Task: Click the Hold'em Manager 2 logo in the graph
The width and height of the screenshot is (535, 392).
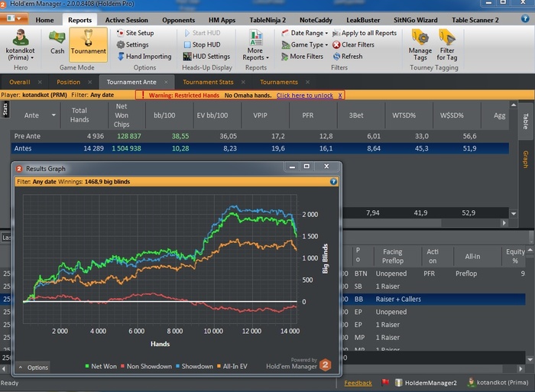Action: point(326,364)
